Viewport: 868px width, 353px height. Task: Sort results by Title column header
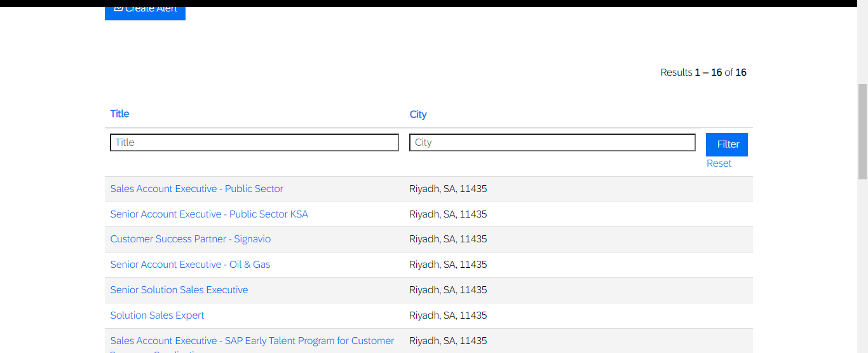coord(119,114)
